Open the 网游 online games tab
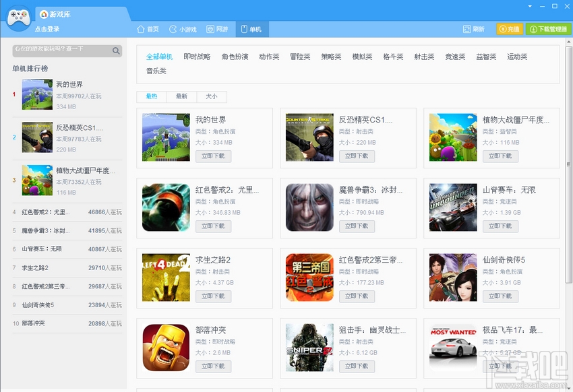This screenshot has width=573, height=392. 217,29
